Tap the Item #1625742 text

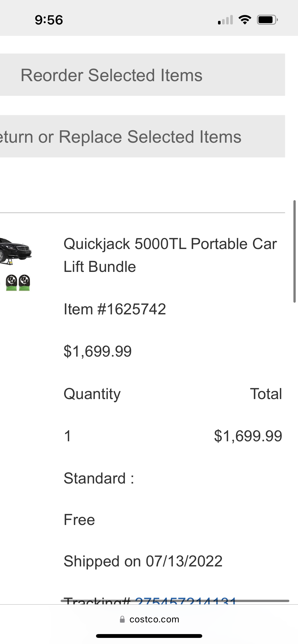tap(115, 309)
